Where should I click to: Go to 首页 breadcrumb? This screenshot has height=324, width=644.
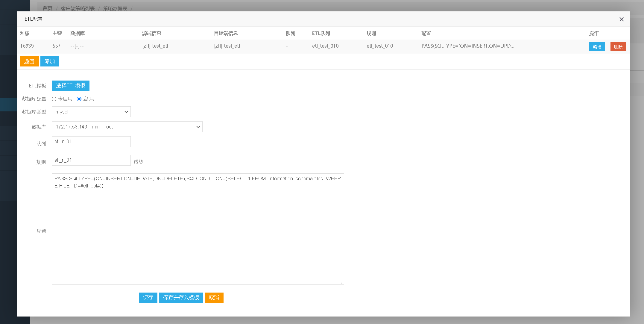48,8
